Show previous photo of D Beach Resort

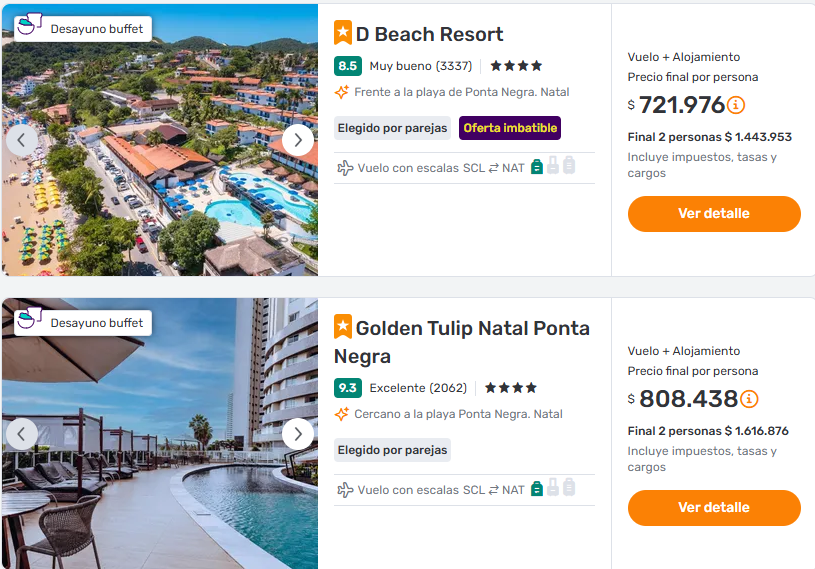point(22,140)
